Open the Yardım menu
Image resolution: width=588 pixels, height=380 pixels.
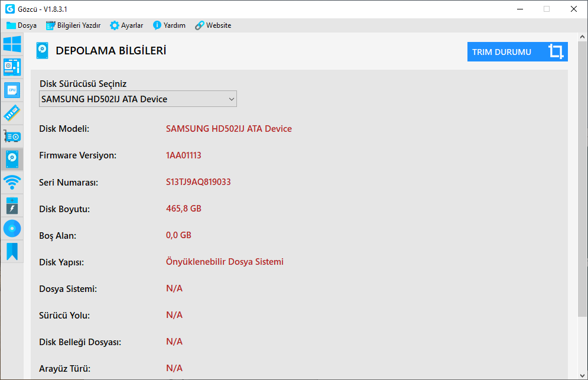coord(169,25)
